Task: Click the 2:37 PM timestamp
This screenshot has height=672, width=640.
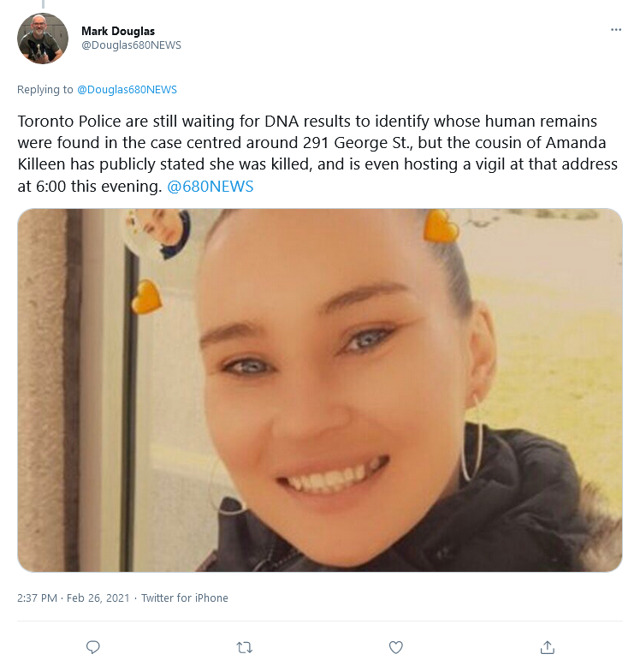Action: [x=37, y=598]
